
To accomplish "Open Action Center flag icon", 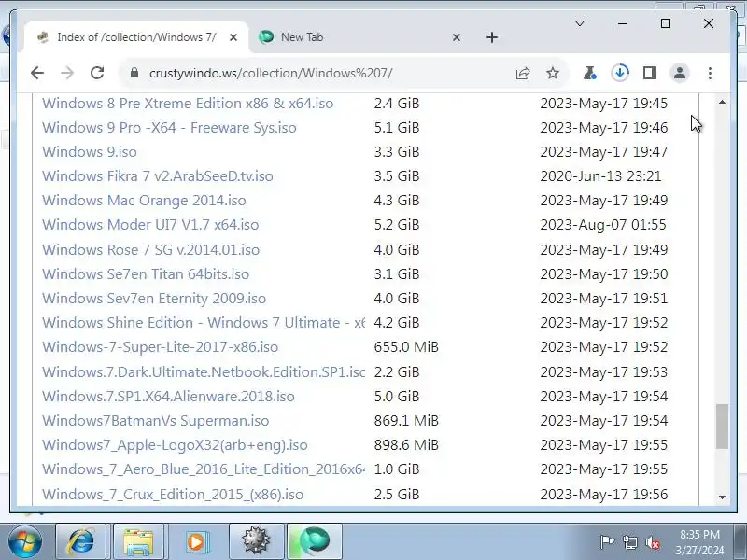I will click(607, 542).
